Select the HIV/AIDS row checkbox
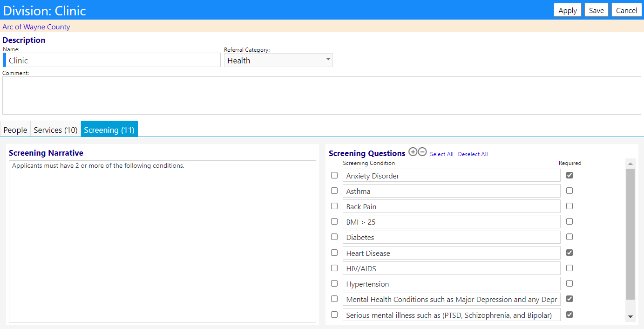The width and height of the screenshot is (644, 329). (x=334, y=268)
